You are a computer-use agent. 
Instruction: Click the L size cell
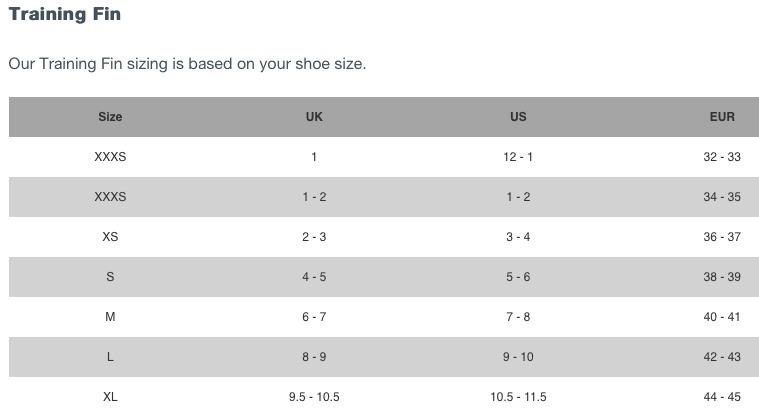click(x=110, y=357)
